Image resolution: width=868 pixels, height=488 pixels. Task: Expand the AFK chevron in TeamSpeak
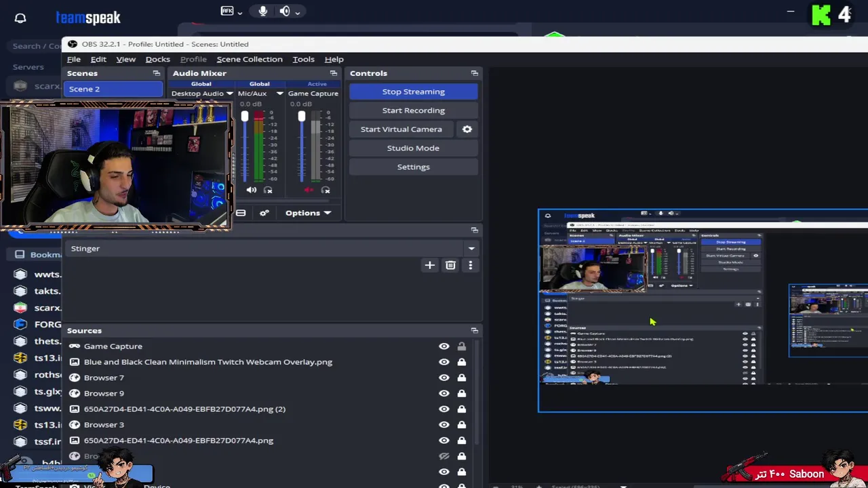pos(240,12)
